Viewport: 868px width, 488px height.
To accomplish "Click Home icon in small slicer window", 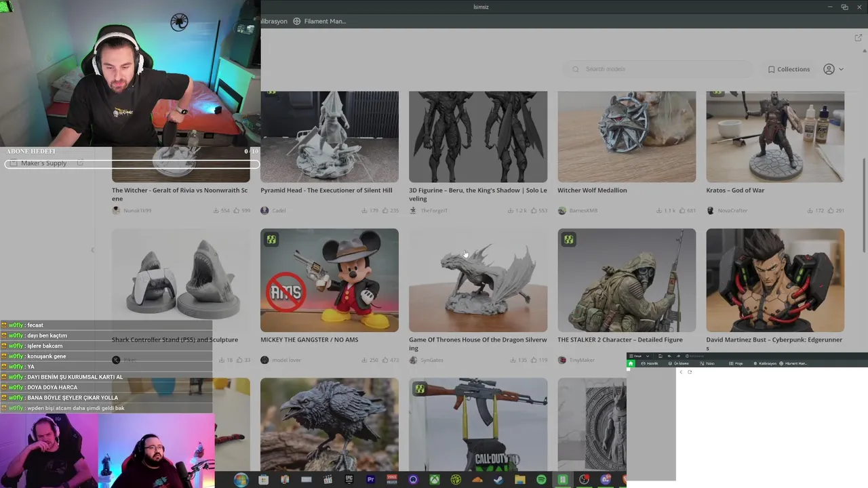I will coord(631,363).
